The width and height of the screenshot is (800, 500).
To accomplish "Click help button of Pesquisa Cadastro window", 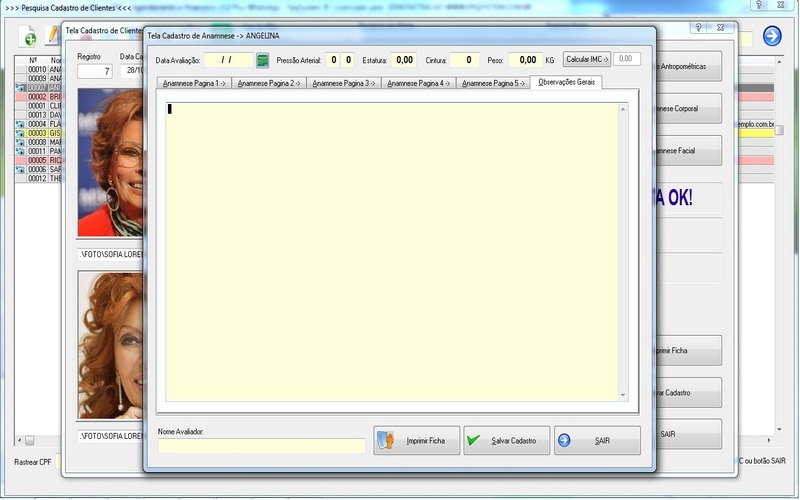I will (x=759, y=5).
